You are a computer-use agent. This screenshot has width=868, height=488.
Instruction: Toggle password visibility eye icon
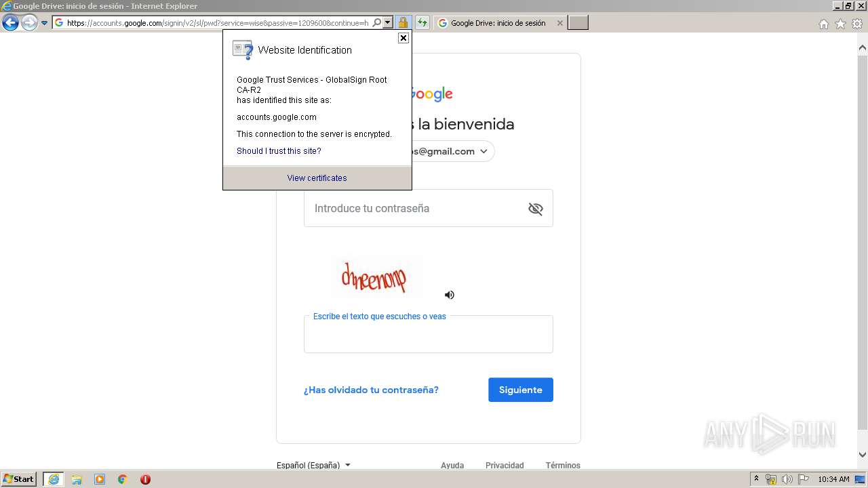click(536, 209)
